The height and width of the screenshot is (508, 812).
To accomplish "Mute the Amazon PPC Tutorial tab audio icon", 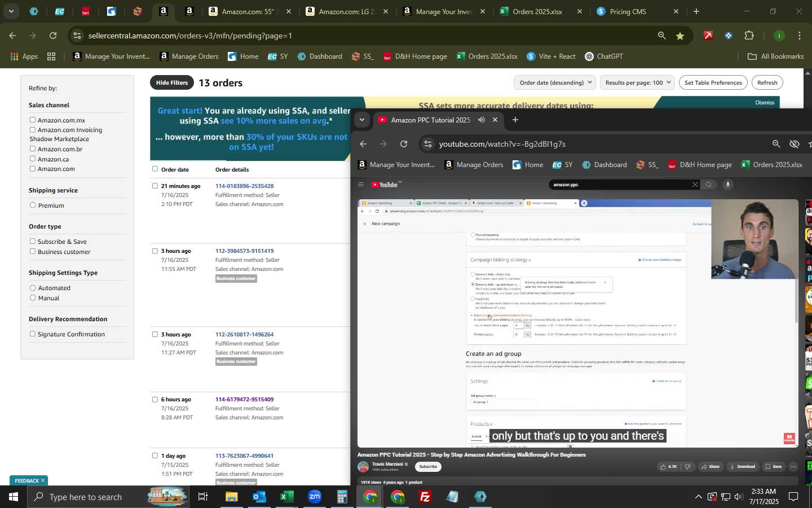I will click(482, 120).
